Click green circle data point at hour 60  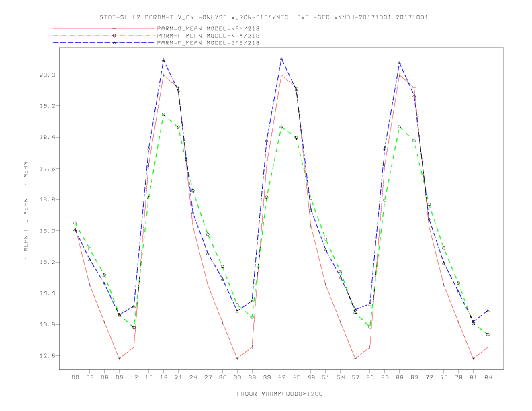370,327
